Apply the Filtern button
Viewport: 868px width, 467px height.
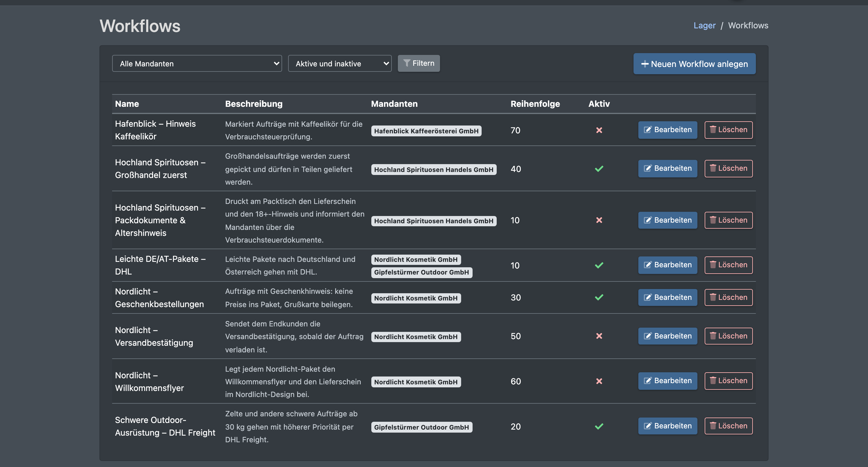pyautogui.click(x=419, y=63)
